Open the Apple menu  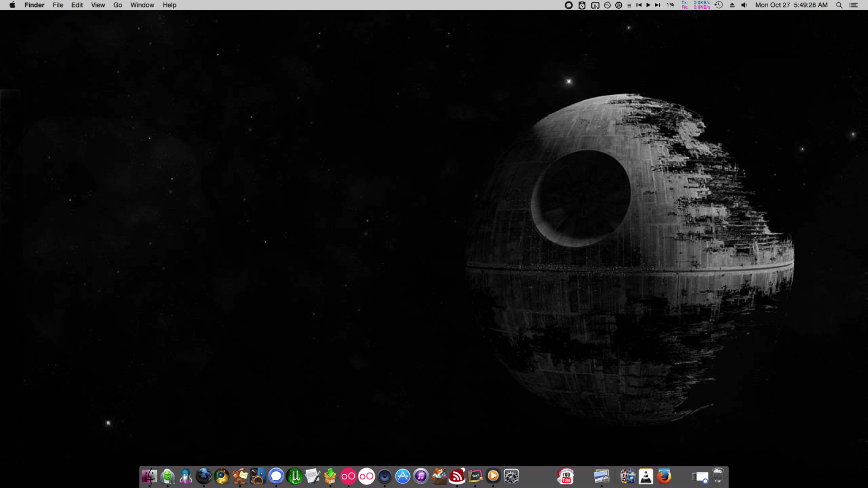[x=12, y=5]
